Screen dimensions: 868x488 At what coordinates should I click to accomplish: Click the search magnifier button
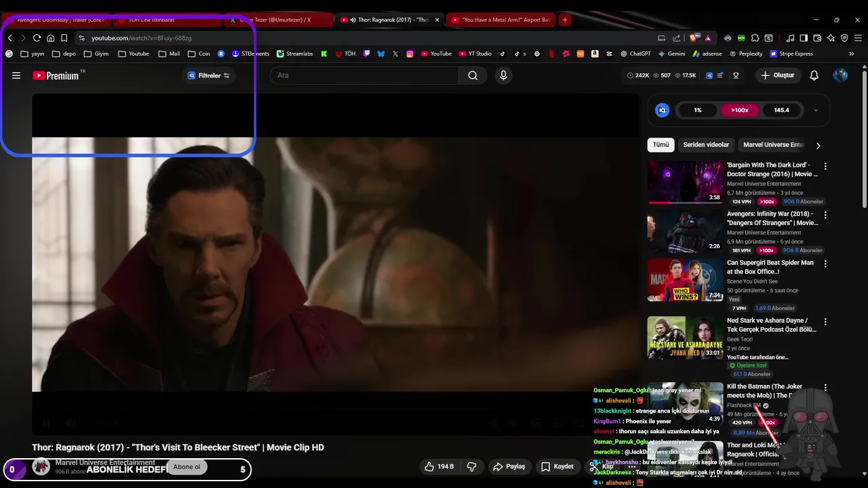pos(473,75)
